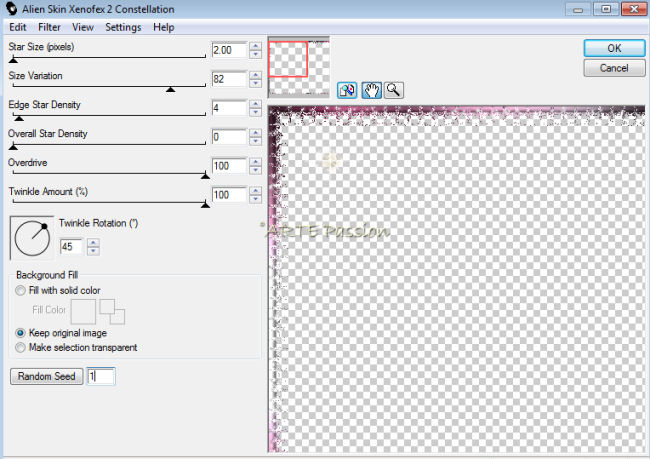
Task: Click the Overall Star Density value field
Action: (x=229, y=137)
